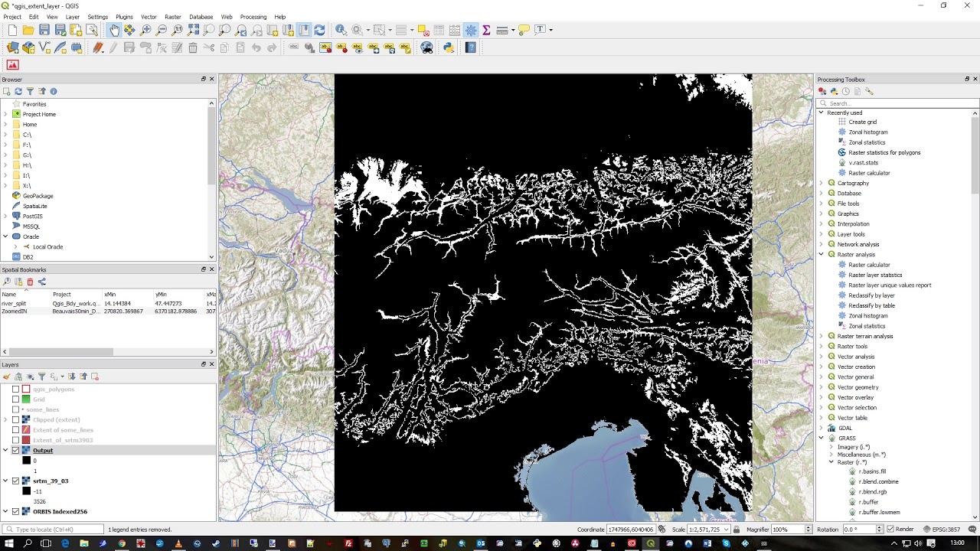Collapse the Recently used group
Image resolution: width=980 pixels, height=551 pixels.
pyautogui.click(x=822, y=112)
